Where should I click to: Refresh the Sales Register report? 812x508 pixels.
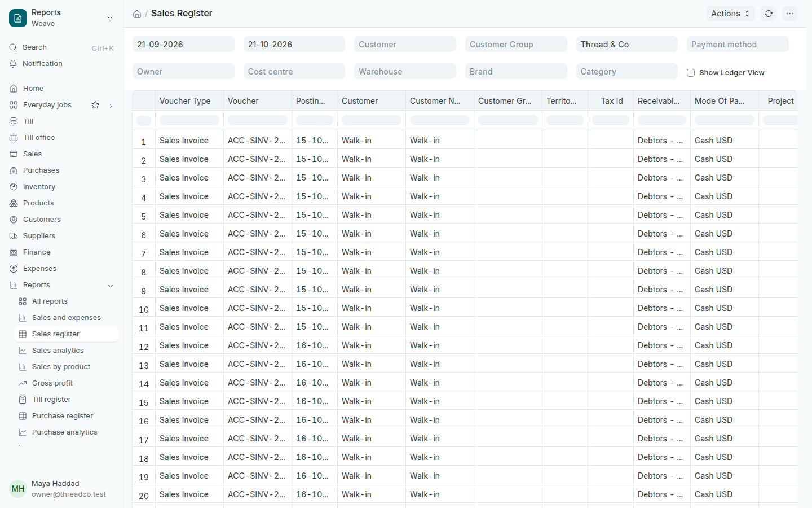(769, 14)
